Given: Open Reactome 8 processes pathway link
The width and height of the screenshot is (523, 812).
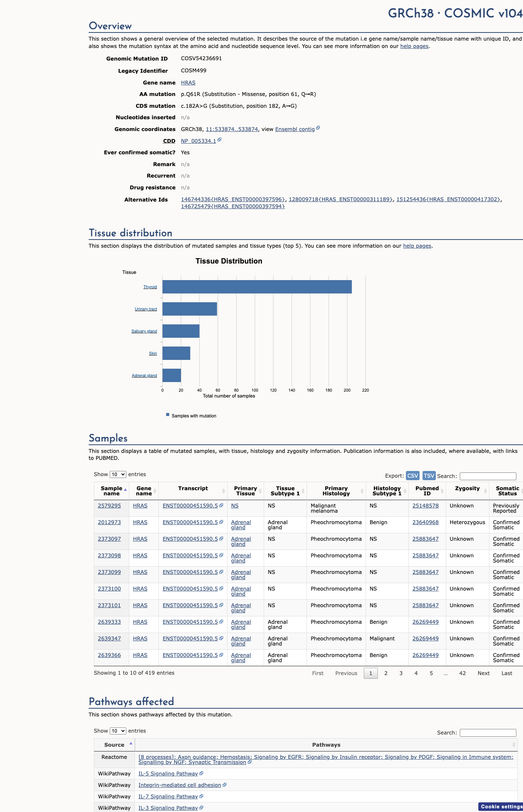Looking at the screenshot, I should (x=326, y=760).
